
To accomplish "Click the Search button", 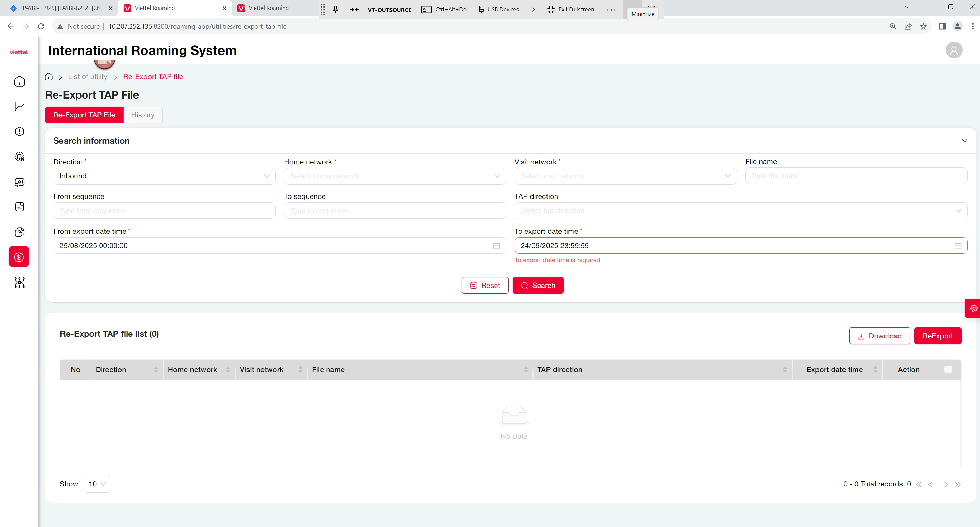I will (538, 286).
